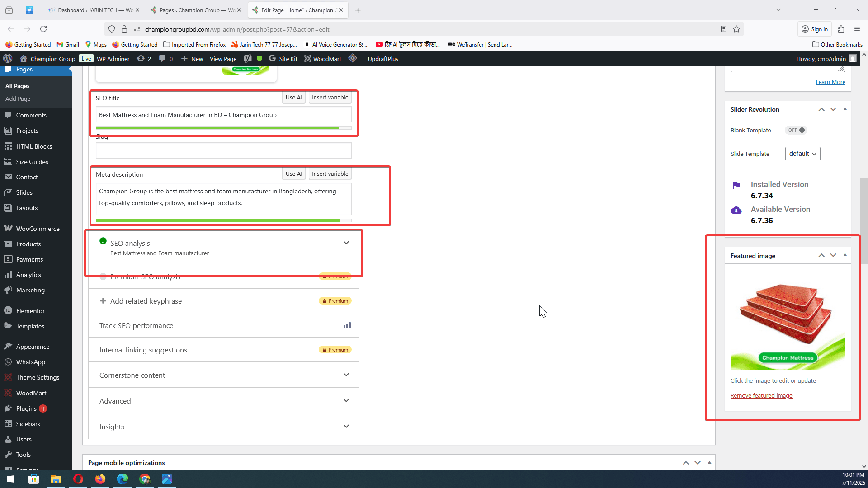Viewport: 868px width, 488px height.
Task: Open the Slide Template dropdown
Action: tap(802, 154)
